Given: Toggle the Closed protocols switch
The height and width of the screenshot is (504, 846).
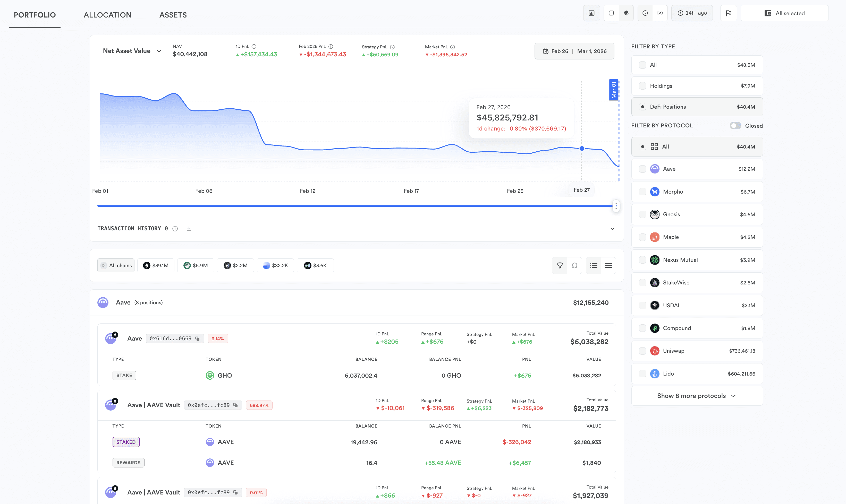Looking at the screenshot, I should [735, 126].
